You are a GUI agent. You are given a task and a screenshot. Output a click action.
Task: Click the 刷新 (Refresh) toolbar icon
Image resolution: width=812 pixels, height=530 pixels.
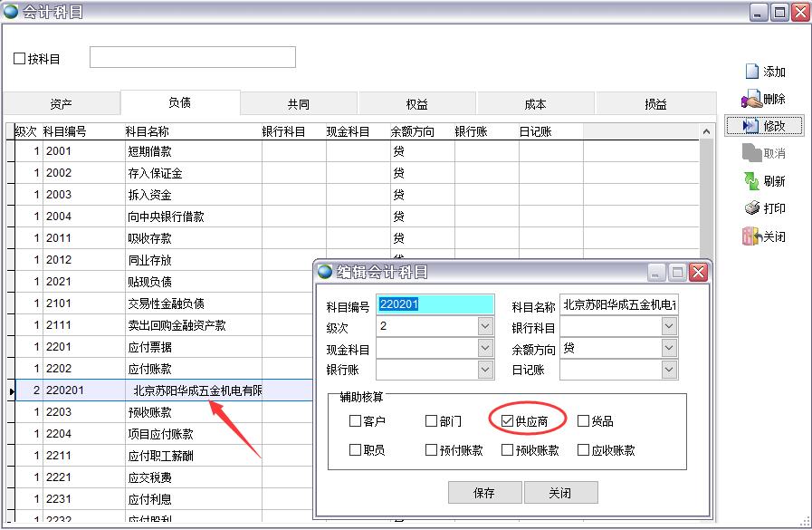(x=751, y=181)
